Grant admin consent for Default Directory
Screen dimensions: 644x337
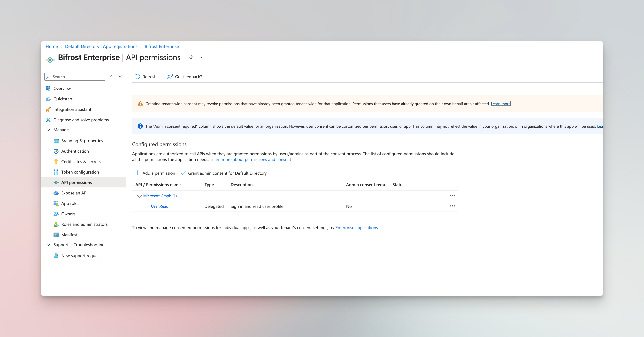tap(223, 173)
